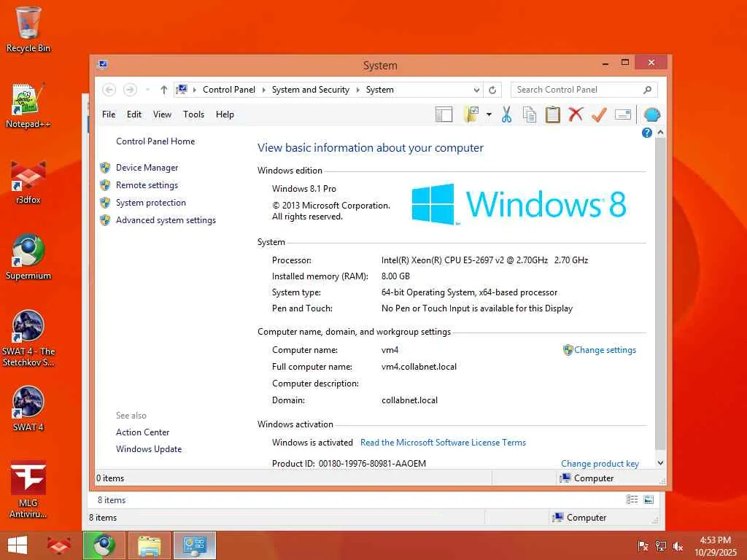This screenshot has width=747, height=560.
Task: Select the search magnifier icon
Action: point(648,90)
